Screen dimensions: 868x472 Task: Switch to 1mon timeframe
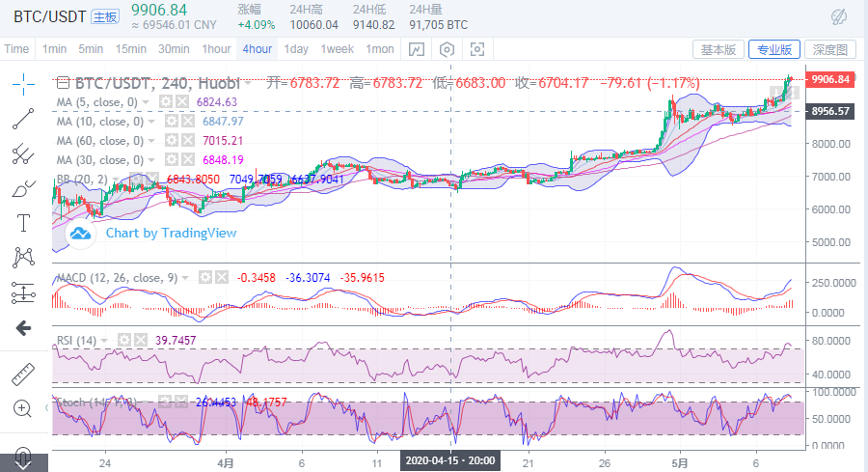click(380, 49)
